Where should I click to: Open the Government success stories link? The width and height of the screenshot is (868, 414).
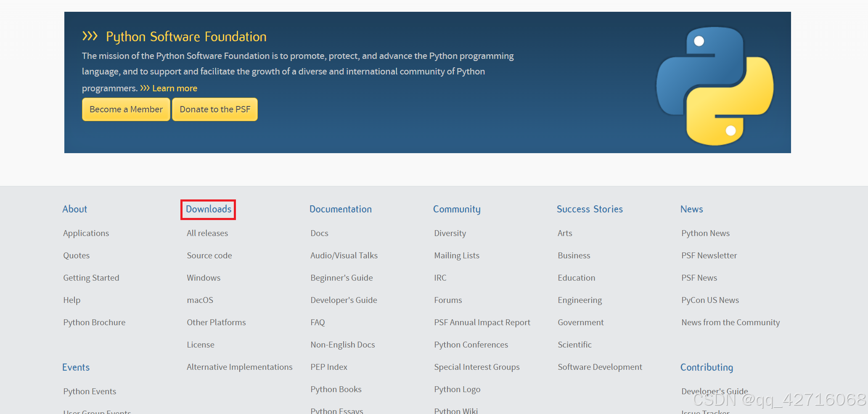coord(581,322)
